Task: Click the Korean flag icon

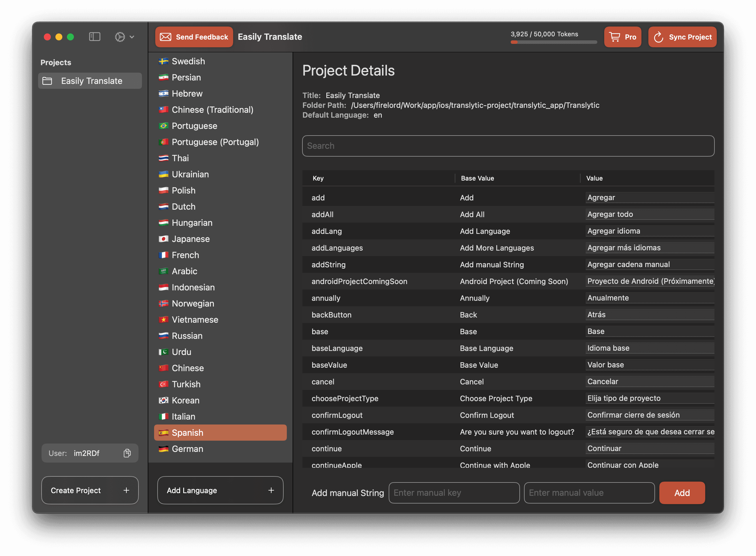Action: [163, 401]
